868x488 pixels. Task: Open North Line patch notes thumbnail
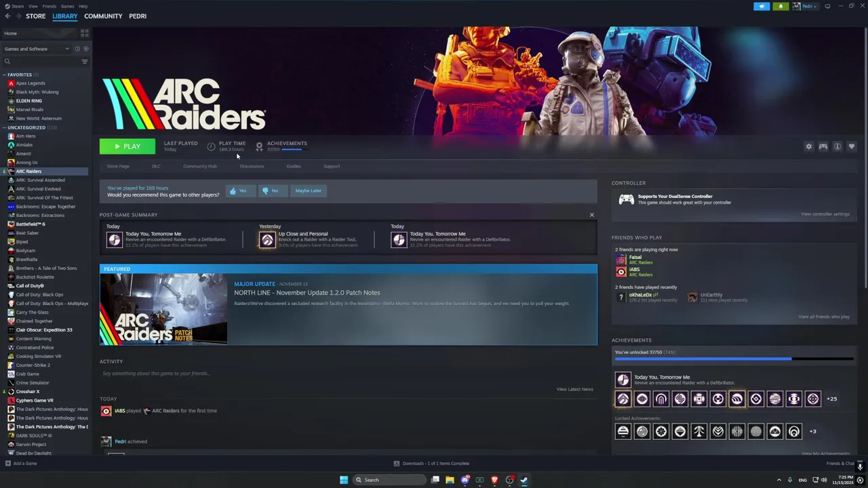(163, 309)
